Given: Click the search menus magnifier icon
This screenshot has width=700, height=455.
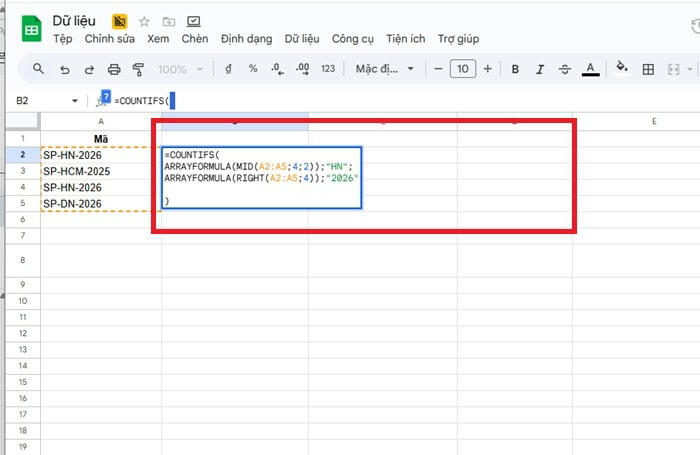Looking at the screenshot, I should pos(38,69).
